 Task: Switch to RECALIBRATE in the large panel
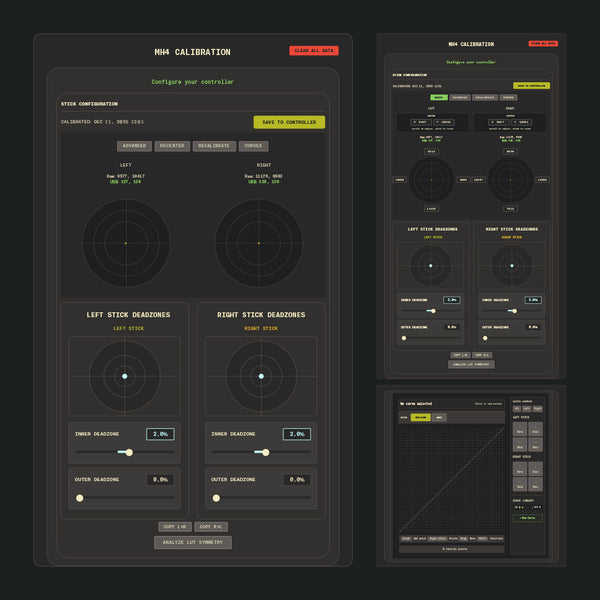(x=214, y=146)
